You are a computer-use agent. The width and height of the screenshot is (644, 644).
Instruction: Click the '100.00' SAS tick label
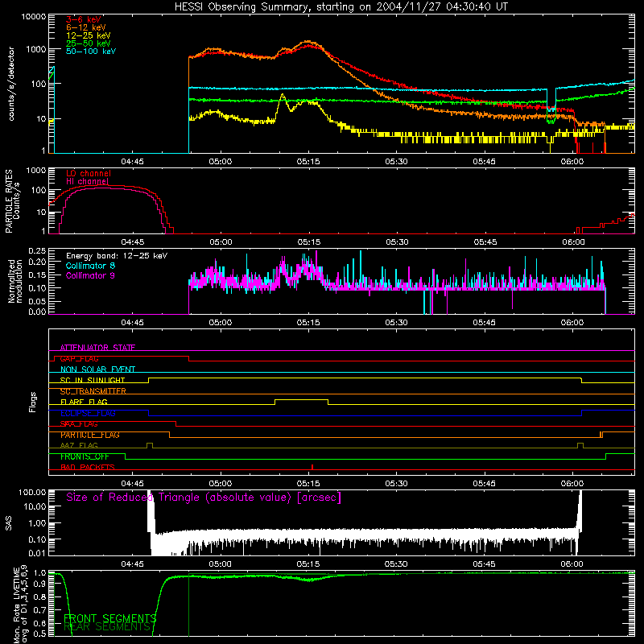coord(32,493)
